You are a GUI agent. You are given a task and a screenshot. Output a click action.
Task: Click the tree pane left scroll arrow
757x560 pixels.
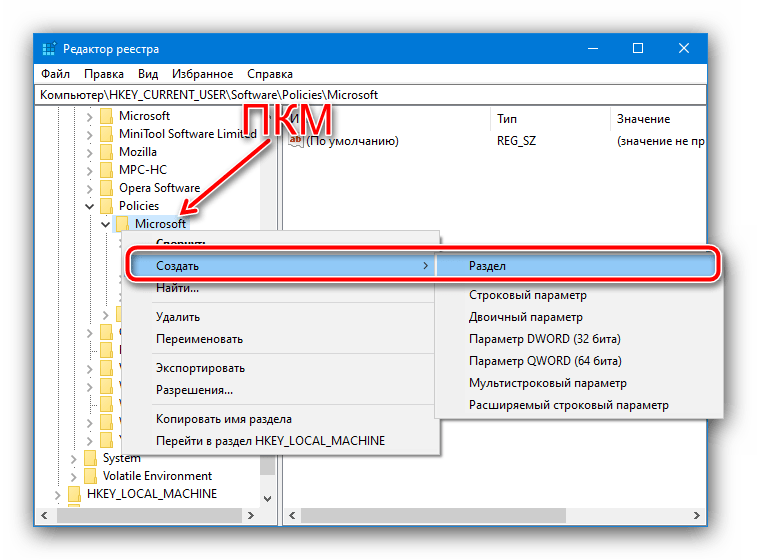click(x=44, y=516)
